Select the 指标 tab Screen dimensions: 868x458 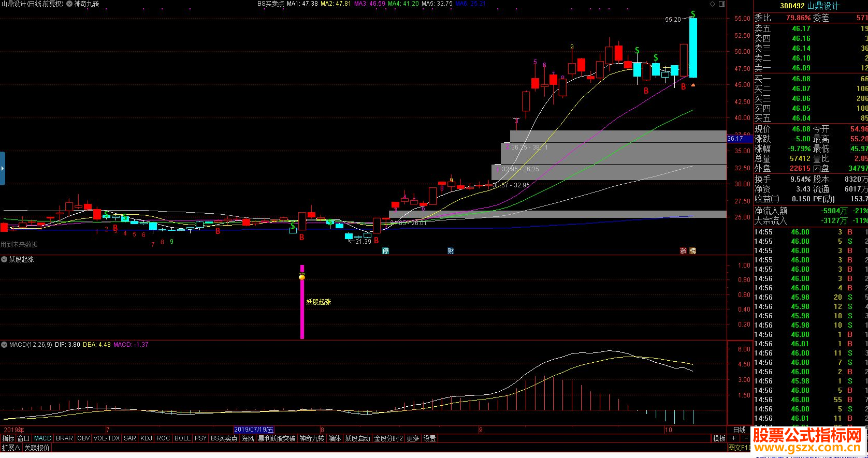(x=8, y=438)
